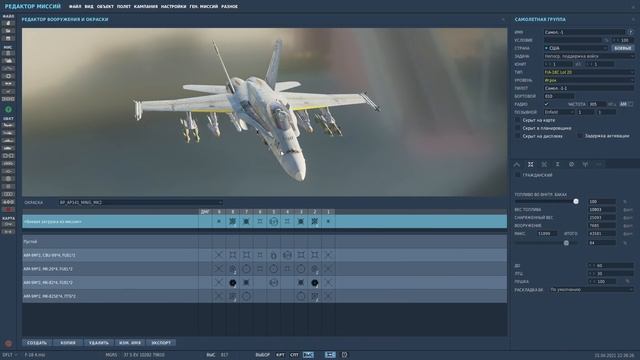Open the Вид menu

point(89,7)
